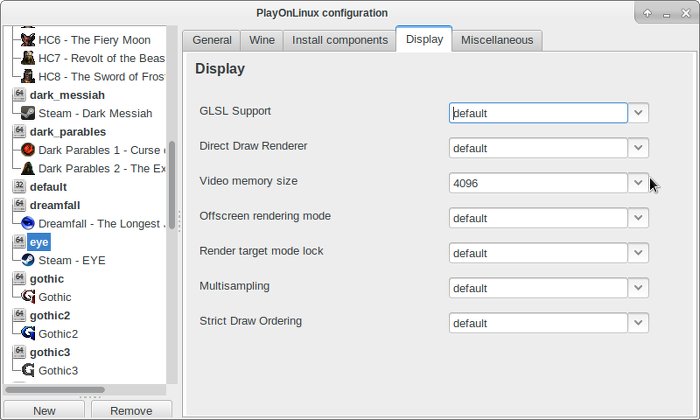This screenshot has width=700, height=420.
Task: Click the Remove button
Action: (x=131, y=410)
